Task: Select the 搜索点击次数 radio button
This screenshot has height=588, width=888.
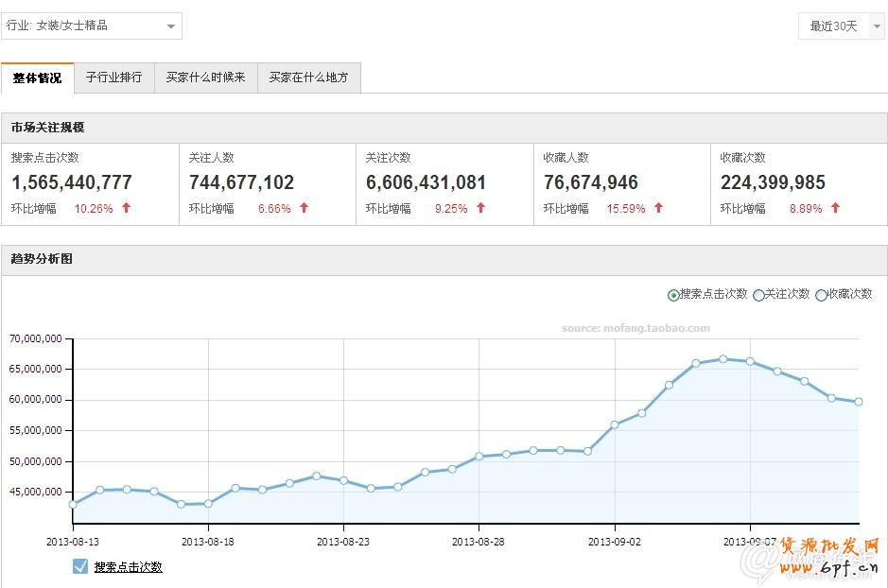Action: coord(673,295)
